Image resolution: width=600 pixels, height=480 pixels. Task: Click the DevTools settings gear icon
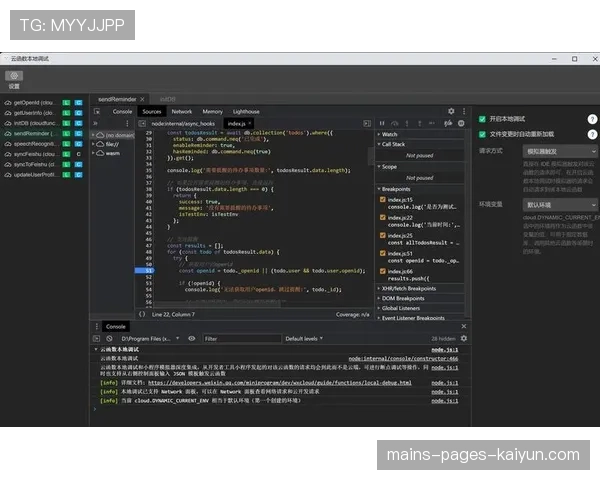click(451, 111)
